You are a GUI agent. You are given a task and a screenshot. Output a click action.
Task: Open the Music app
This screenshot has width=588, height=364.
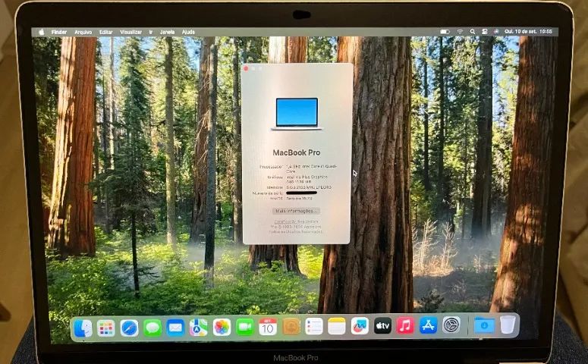click(405, 325)
